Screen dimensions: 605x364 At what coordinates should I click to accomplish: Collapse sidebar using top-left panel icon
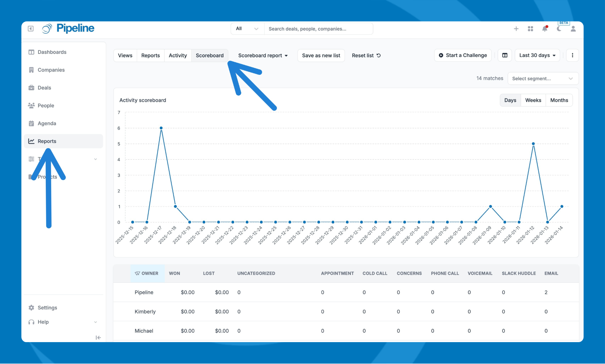click(x=31, y=29)
